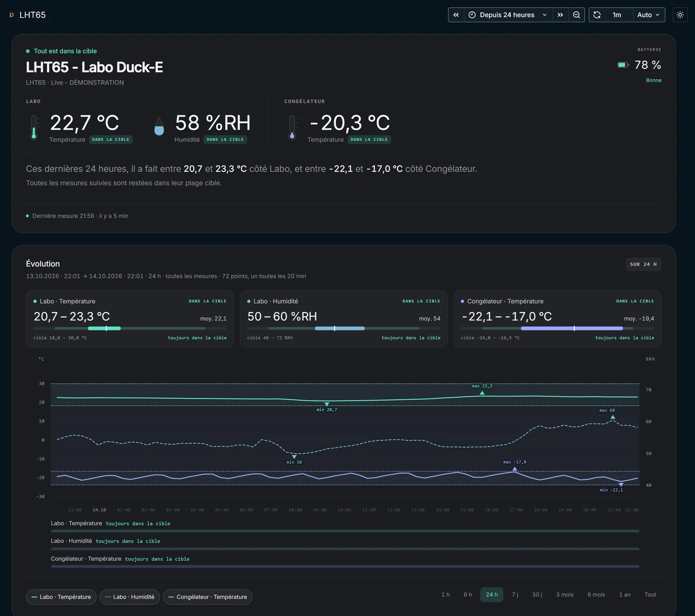
Task: Select the 6 h range
Action: (468, 595)
